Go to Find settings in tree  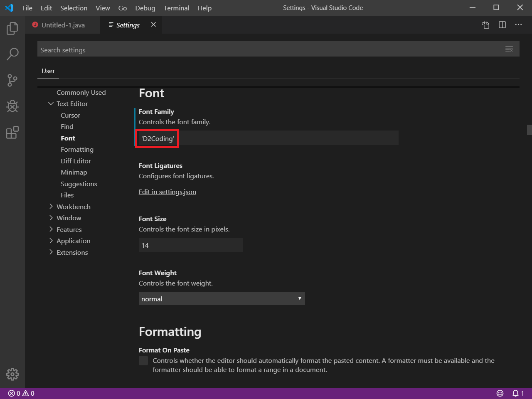pyautogui.click(x=67, y=126)
